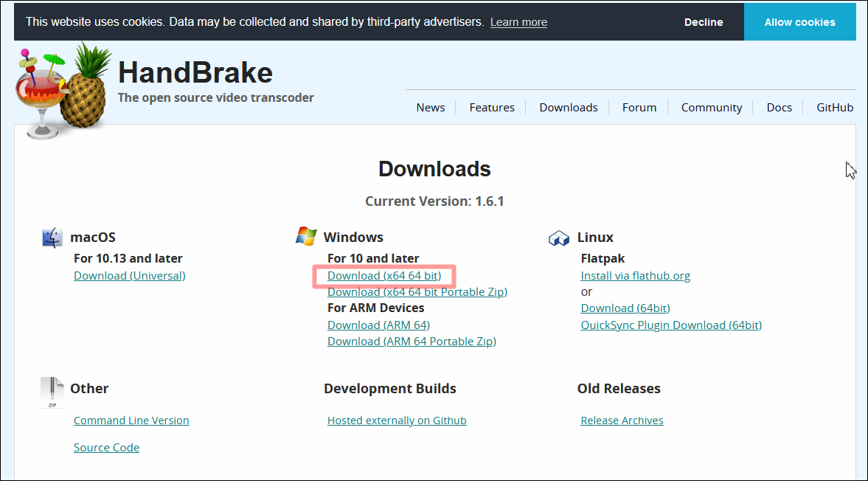Click the Development Builds heading

click(x=389, y=389)
